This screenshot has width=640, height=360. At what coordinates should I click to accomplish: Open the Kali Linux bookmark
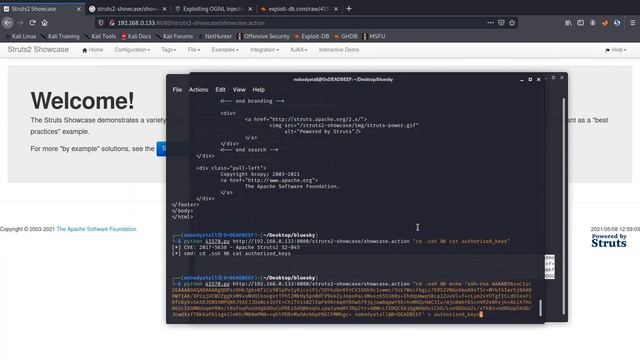[21, 36]
